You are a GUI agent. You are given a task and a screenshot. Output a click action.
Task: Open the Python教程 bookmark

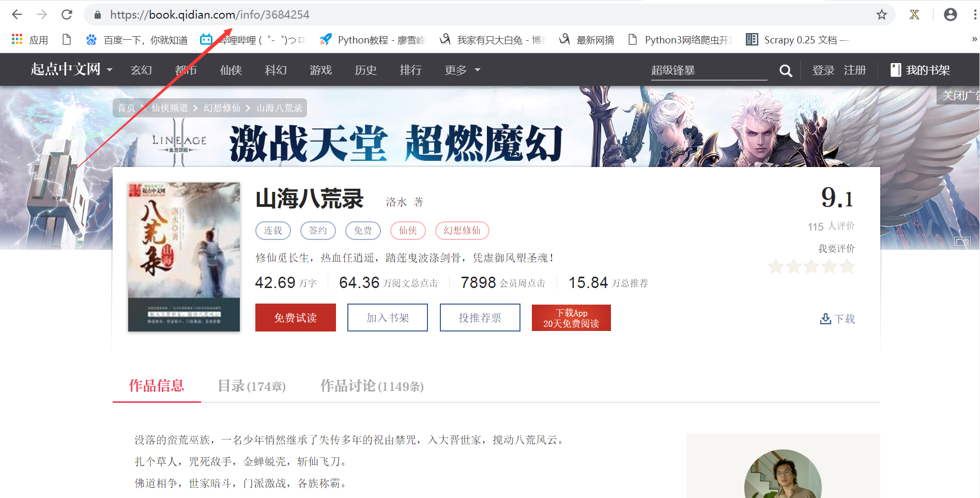tap(372, 40)
